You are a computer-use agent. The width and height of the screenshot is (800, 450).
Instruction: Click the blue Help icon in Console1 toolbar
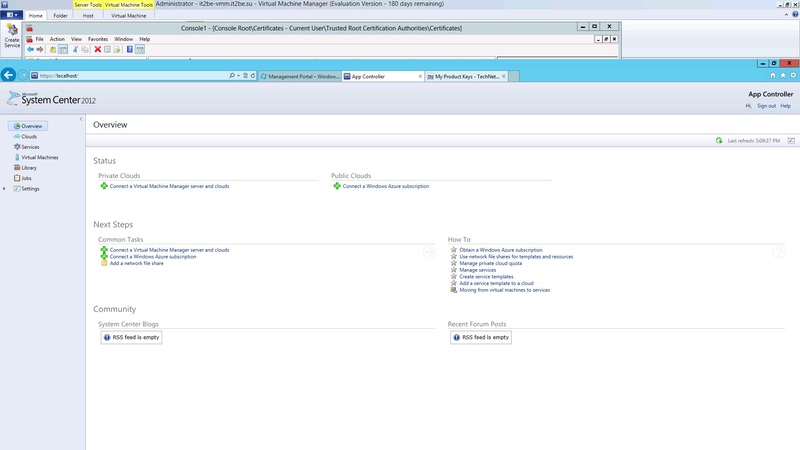coord(130,49)
